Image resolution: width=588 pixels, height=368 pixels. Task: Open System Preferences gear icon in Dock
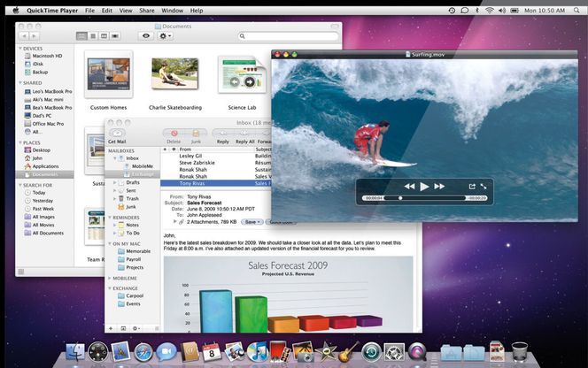pos(394,352)
